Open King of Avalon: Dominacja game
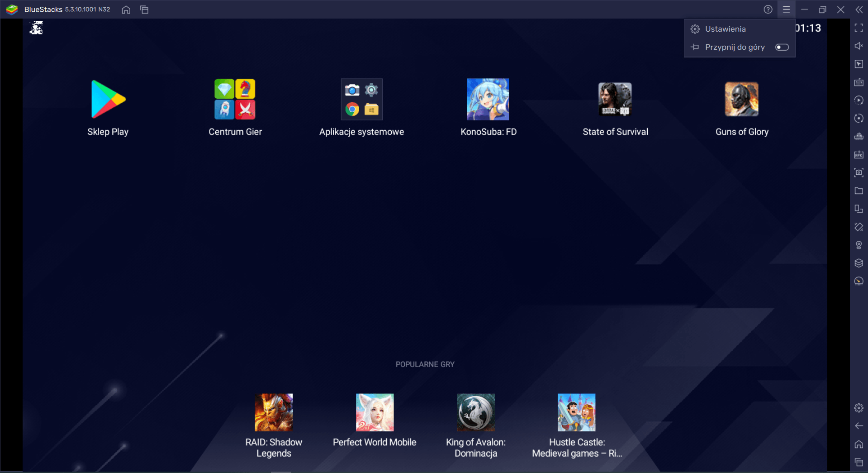The height and width of the screenshot is (473, 868). click(476, 412)
